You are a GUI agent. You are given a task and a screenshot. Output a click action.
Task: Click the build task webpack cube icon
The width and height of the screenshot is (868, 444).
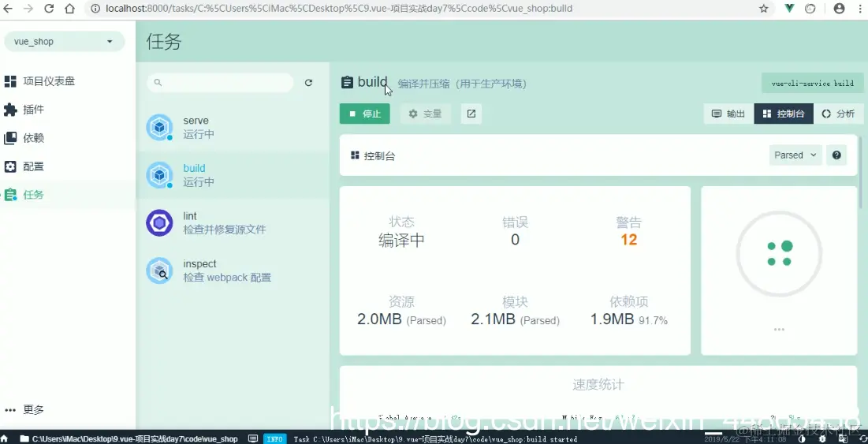(159, 175)
